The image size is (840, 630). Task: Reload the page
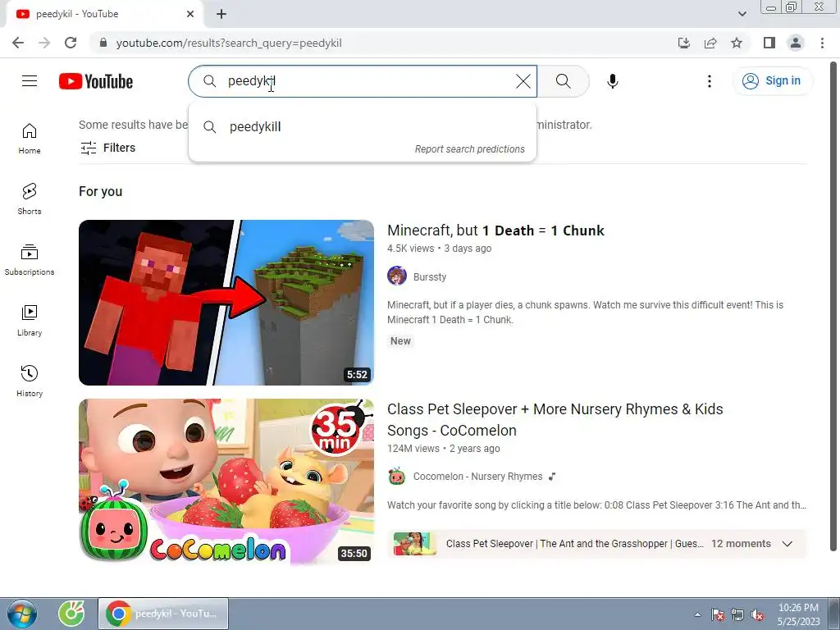tap(71, 43)
